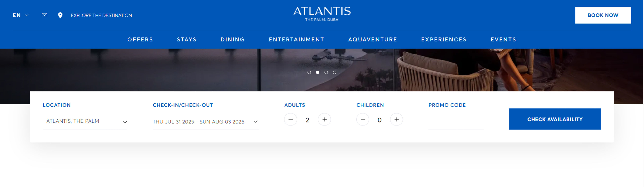Select the third carousel slide dot
The width and height of the screenshot is (644, 187).
326,72
